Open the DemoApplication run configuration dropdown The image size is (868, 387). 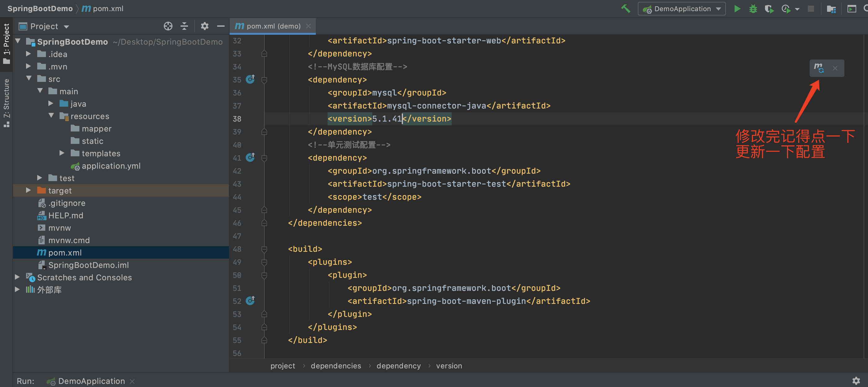click(681, 9)
